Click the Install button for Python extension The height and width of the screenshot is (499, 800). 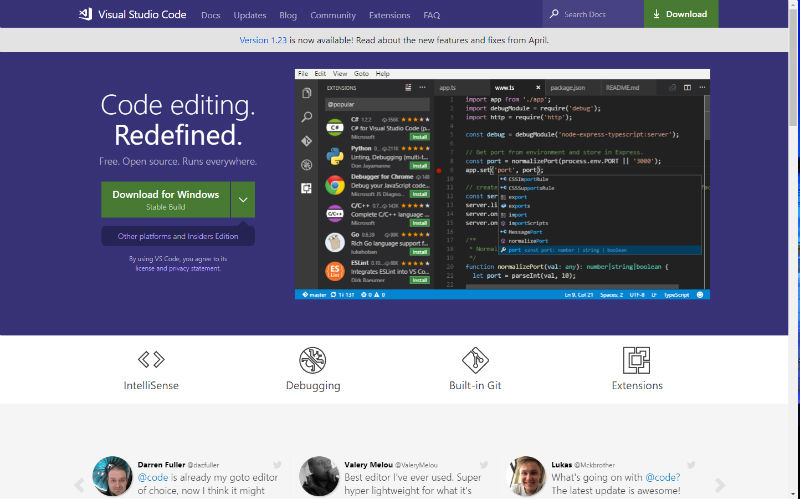[x=419, y=166]
